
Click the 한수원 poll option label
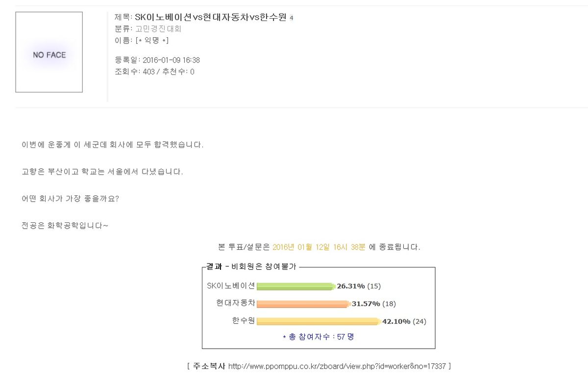[x=244, y=321]
